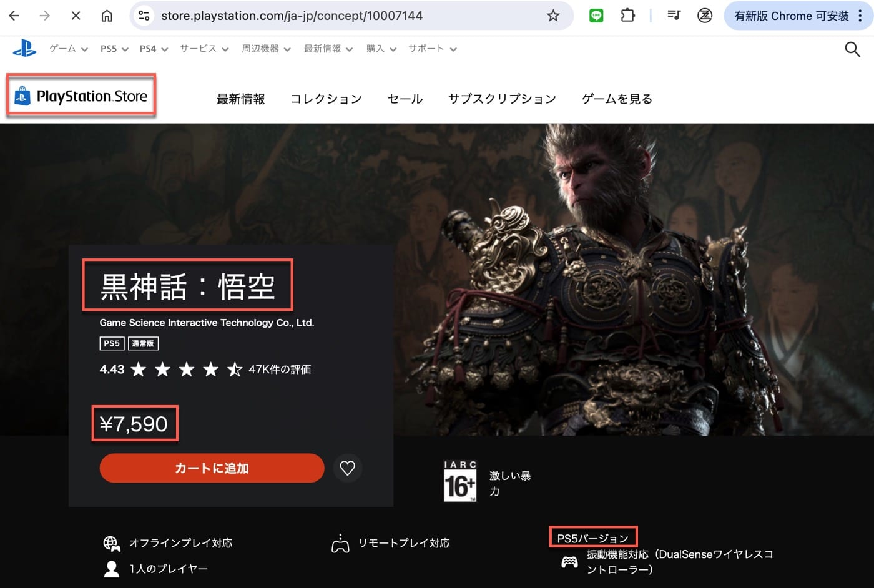
Task: Click the 47K件の評価 ratings link
Action: [280, 370]
